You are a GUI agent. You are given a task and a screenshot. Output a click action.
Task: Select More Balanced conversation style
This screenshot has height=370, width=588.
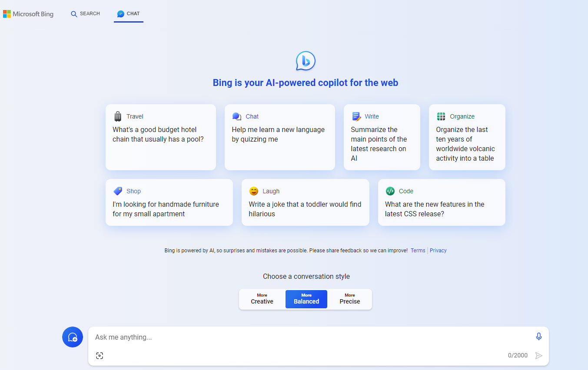click(x=306, y=299)
